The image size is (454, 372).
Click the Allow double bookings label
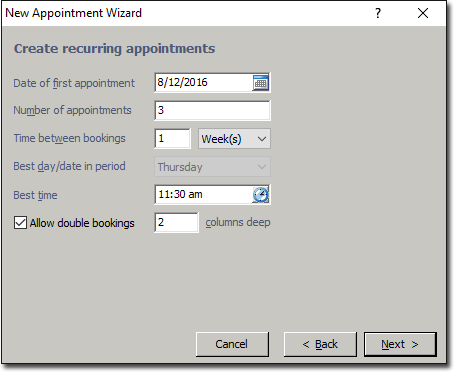pyautogui.click(x=82, y=223)
